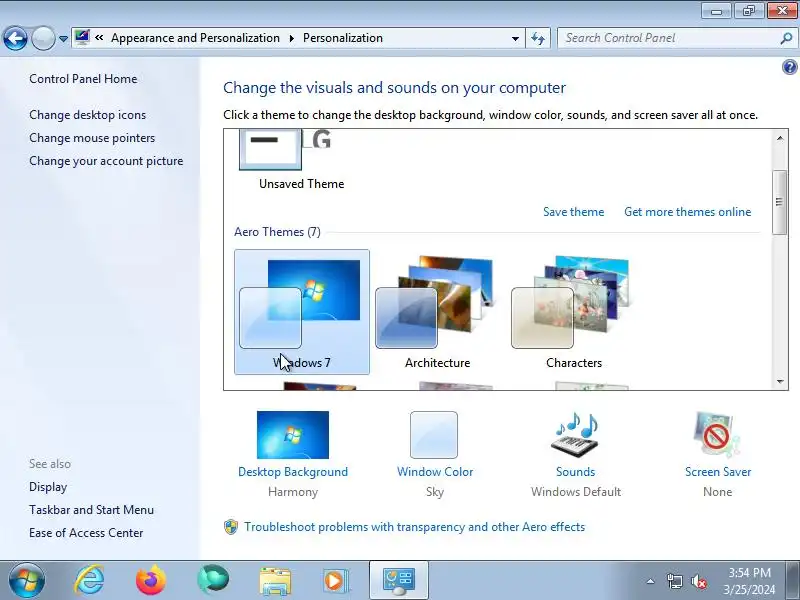Open Sounds keyboard and notes icon
Image resolution: width=800 pixels, height=600 pixels.
tap(576, 435)
